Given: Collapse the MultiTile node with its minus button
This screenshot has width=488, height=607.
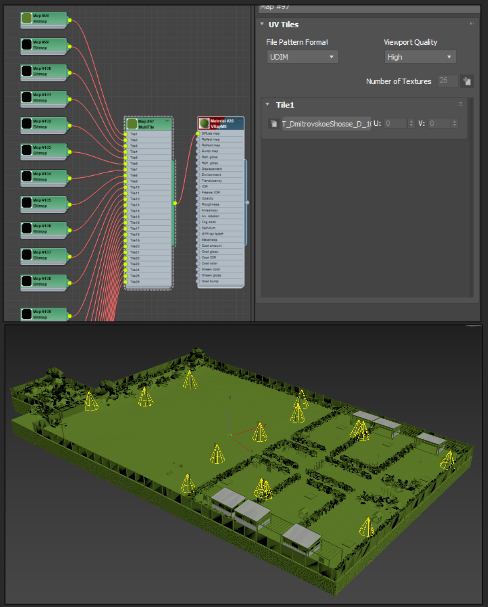Looking at the screenshot, I should click(168, 121).
